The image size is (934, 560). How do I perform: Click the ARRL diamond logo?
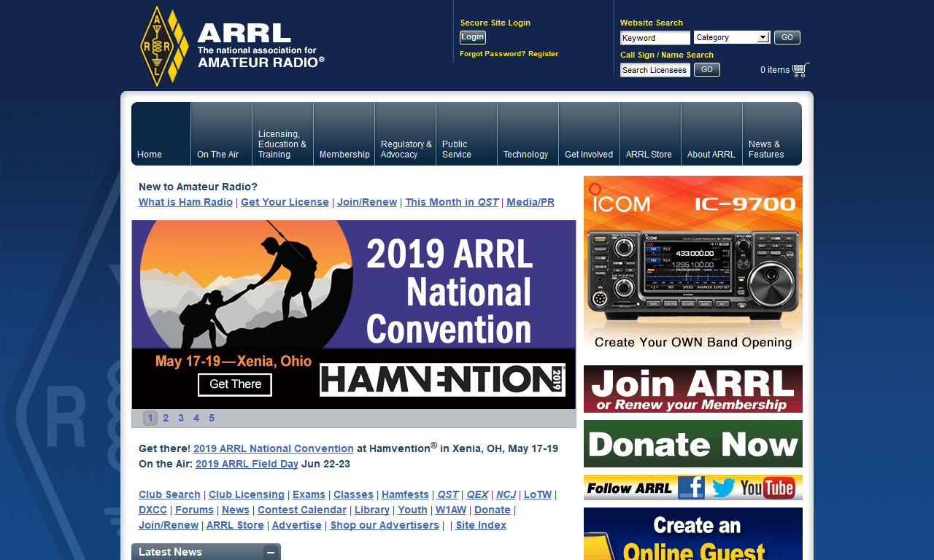(x=164, y=46)
